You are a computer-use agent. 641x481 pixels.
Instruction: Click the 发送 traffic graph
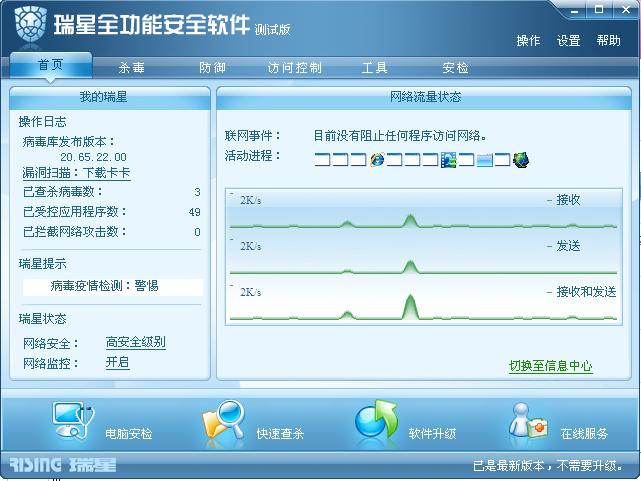click(424, 255)
